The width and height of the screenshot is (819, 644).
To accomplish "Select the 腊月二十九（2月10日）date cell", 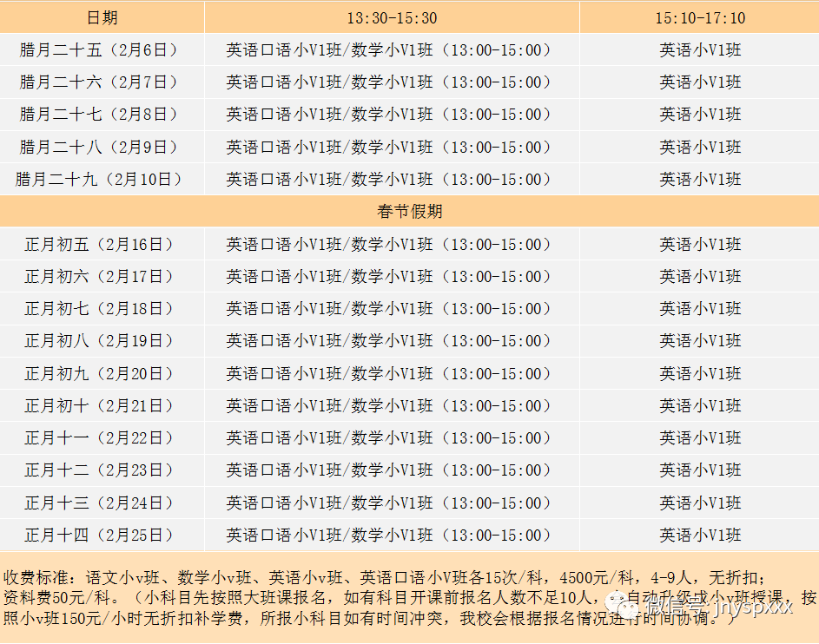I will 102,180.
